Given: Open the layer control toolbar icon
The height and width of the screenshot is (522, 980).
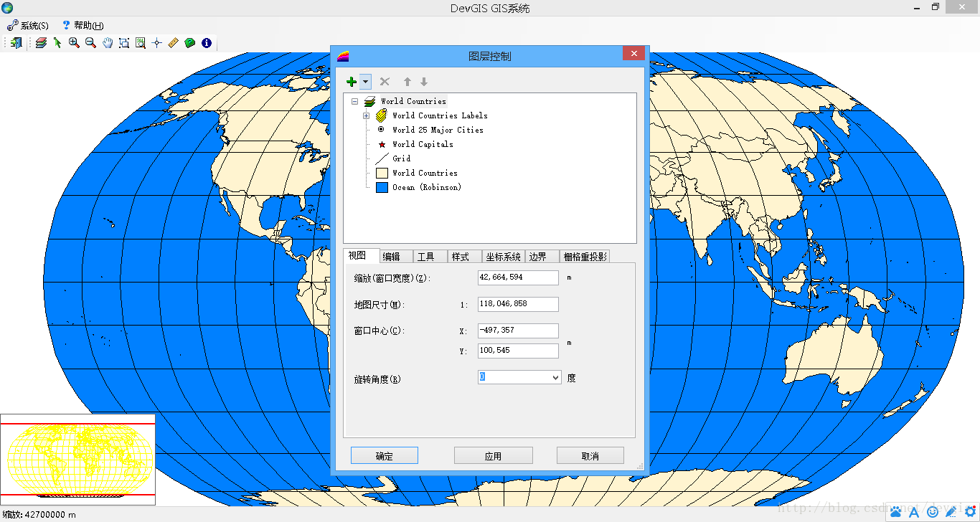Looking at the screenshot, I should 41,43.
